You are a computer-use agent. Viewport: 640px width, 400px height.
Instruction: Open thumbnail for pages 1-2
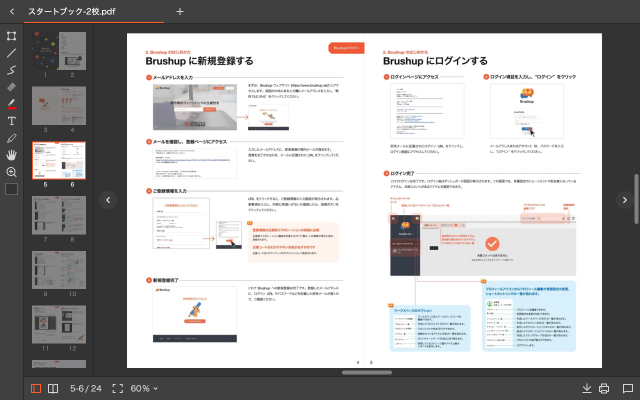pyautogui.click(x=59, y=51)
